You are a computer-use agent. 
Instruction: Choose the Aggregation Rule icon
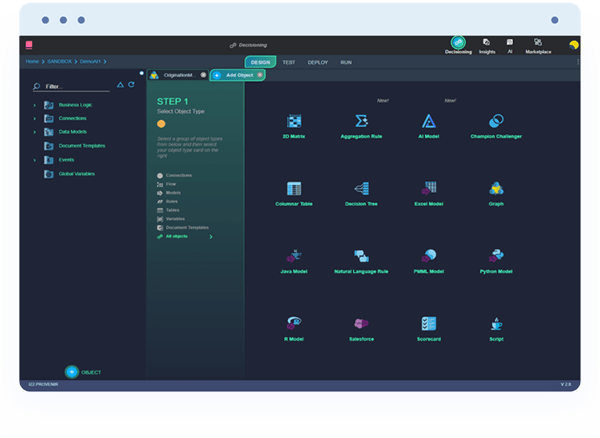[361, 121]
